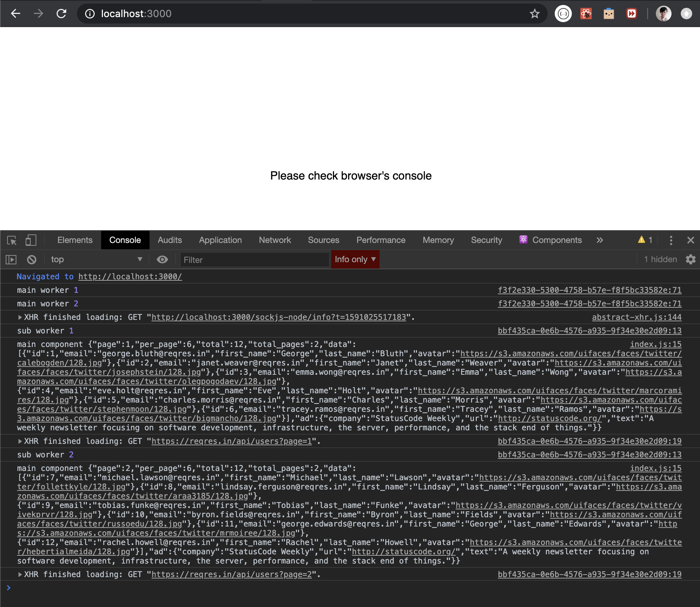Screen dimensions: 700x607
Task: Open the abstract-xhr.js:144 source link
Action: (x=636, y=317)
